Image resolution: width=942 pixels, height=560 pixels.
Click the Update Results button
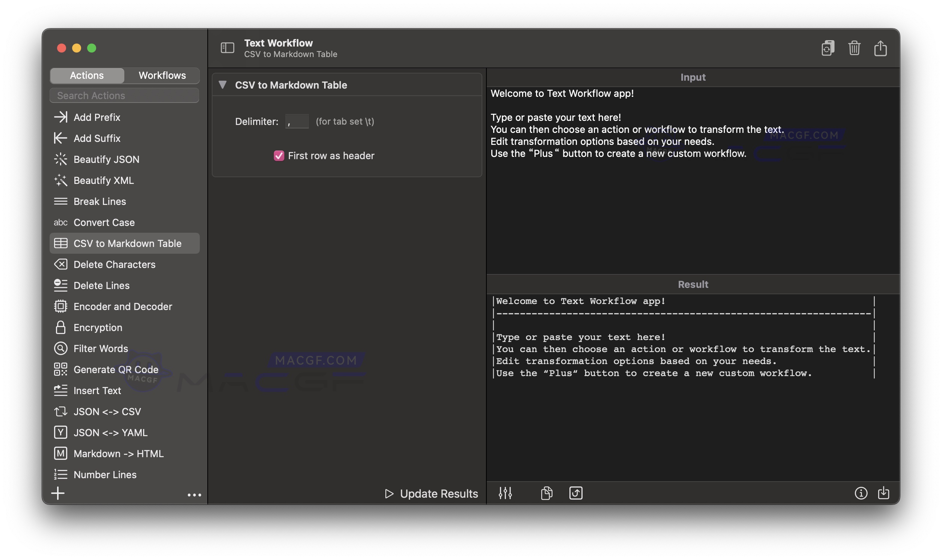[430, 493]
